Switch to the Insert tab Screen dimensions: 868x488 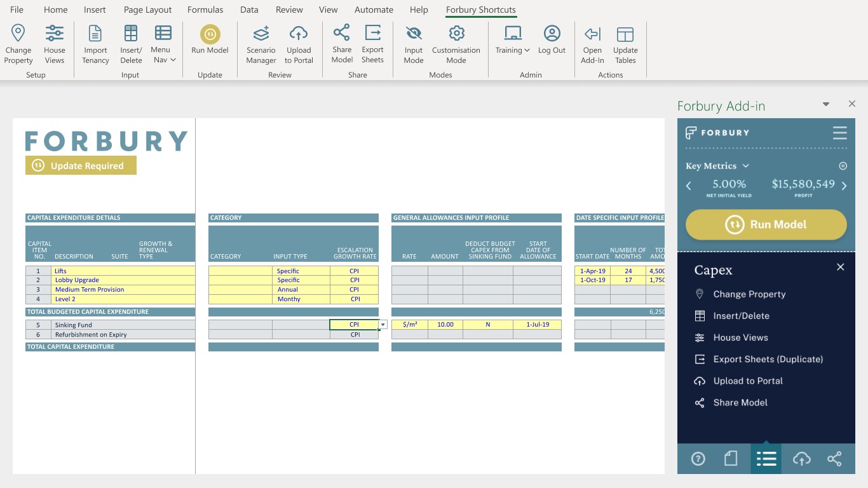(x=95, y=10)
